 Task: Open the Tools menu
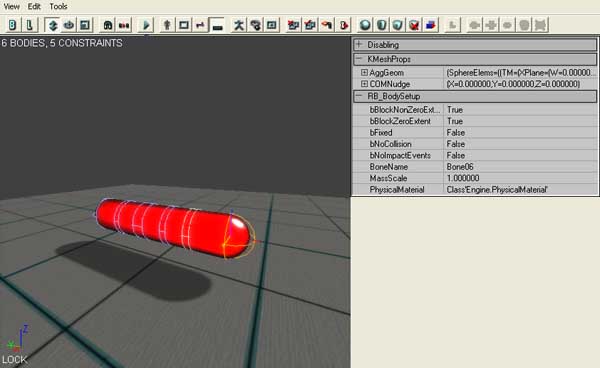pos(58,7)
